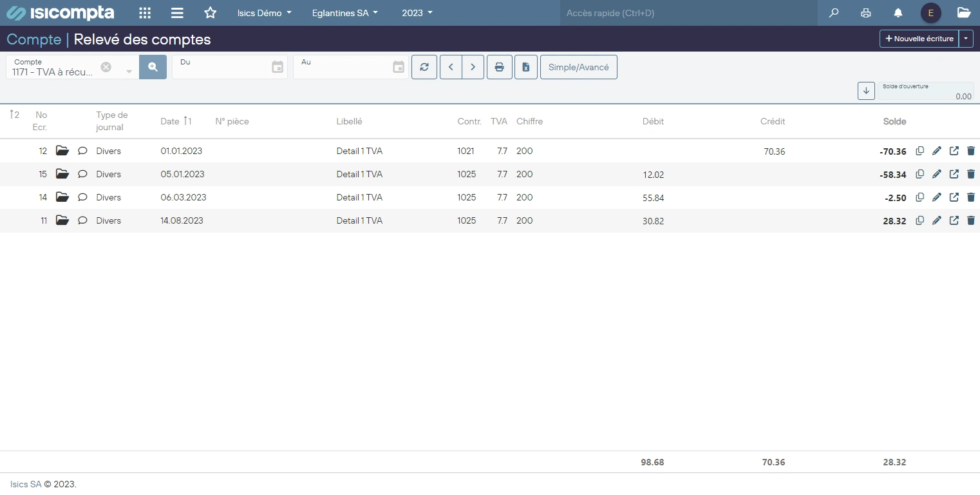
Task: Edit entry with balance -2.50
Action: point(937,197)
